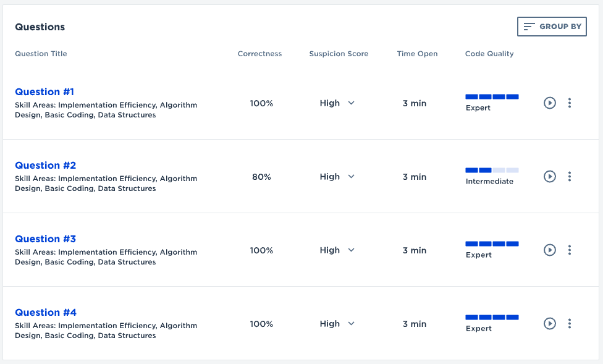603x364 pixels.
Task: Expand Question #2 suspicion score chevron
Action: pyautogui.click(x=351, y=177)
